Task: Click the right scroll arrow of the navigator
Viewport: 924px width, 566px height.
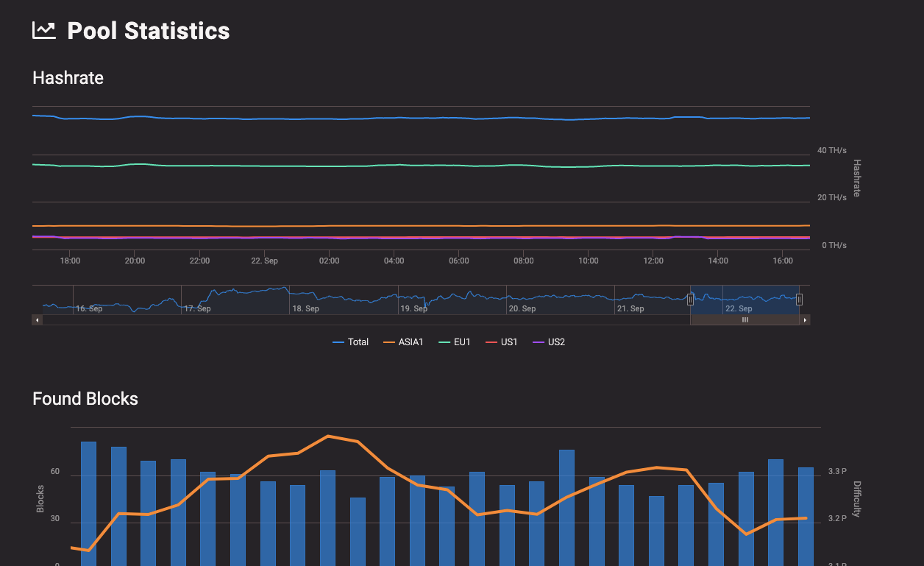Action: [804, 319]
